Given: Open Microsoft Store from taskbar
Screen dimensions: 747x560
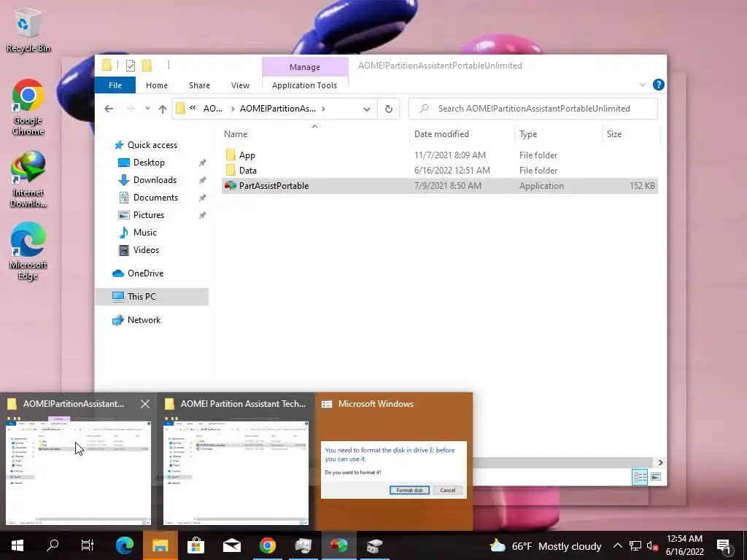Looking at the screenshot, I should (x=196, y=545).
